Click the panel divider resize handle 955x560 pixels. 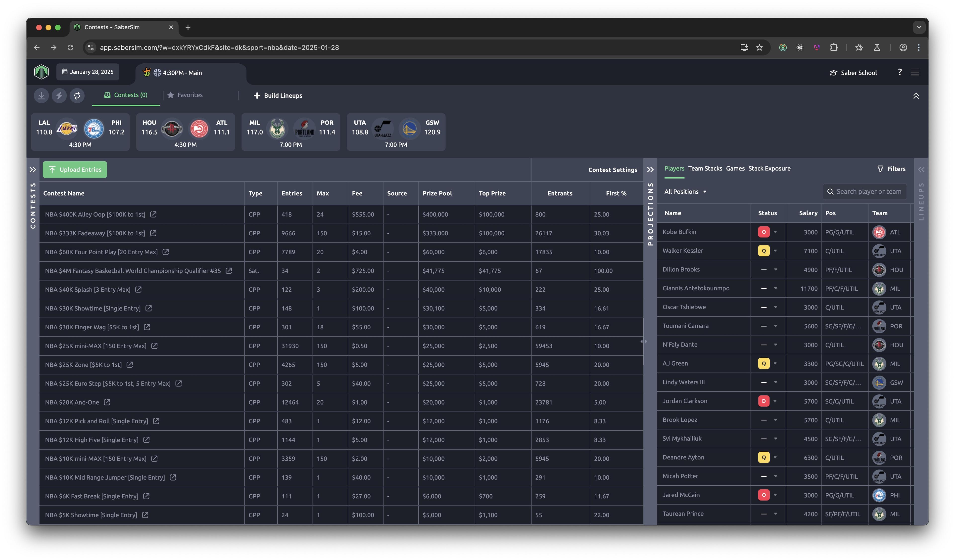tap(643, 342)
